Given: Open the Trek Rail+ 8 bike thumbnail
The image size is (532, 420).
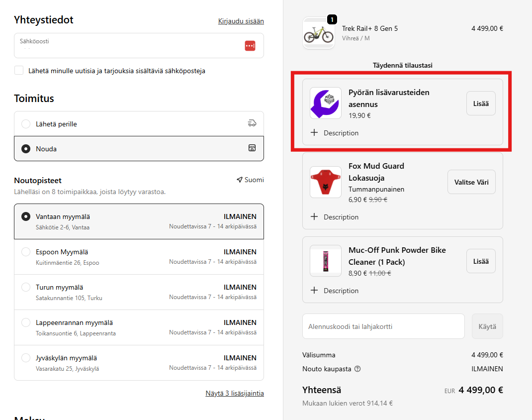Looking at the screenshot, I should pos(318,33).
